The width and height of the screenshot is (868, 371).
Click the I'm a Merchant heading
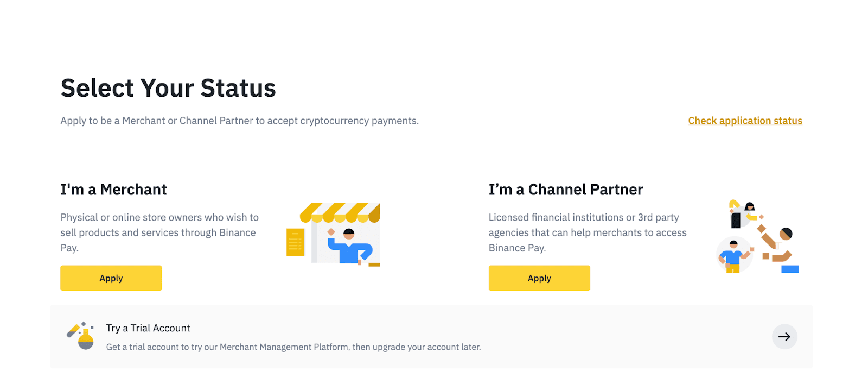click(x=113, y=190)
